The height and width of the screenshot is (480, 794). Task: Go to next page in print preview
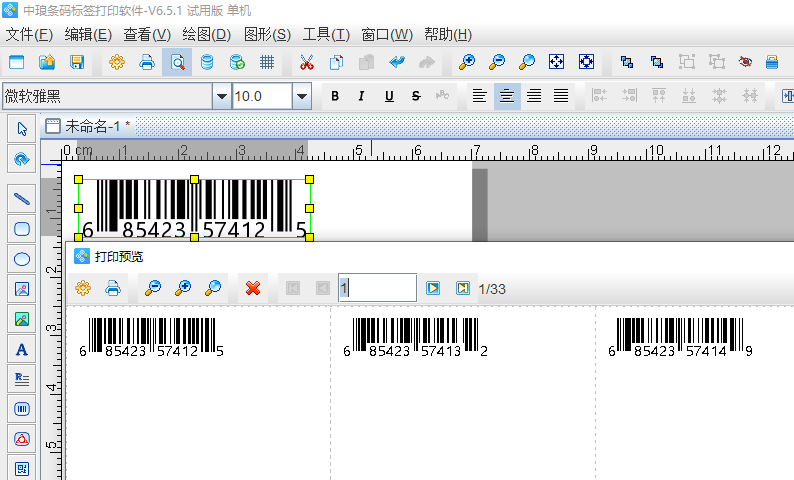[x=433, y=288]
